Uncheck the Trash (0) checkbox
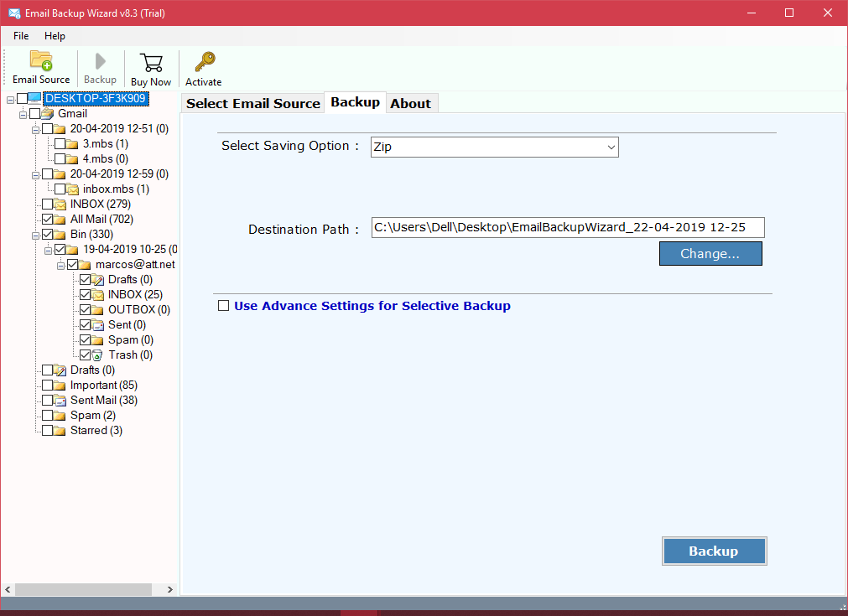848x616 pixels. [85, 355]
